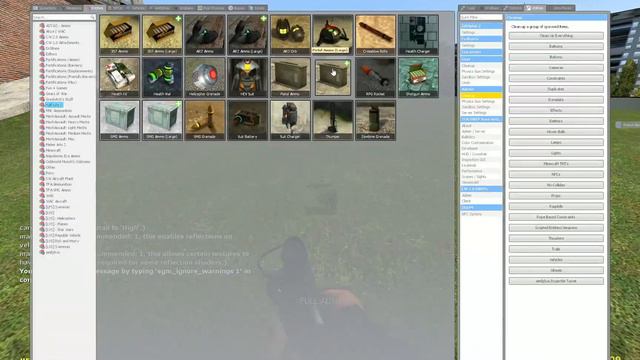The image size is (640, 360).
Task: Switch to the Dupes tab
Action: (237, 8)
